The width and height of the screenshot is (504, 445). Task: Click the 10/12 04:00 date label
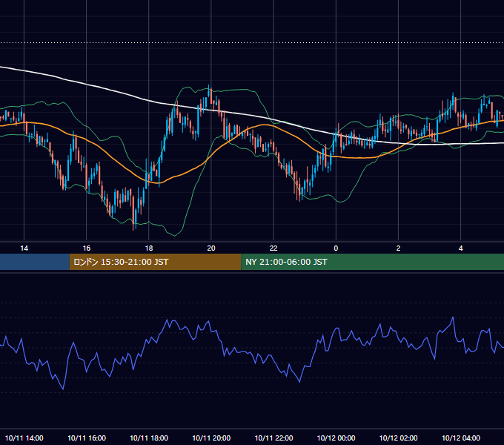(x=460, y=438)
